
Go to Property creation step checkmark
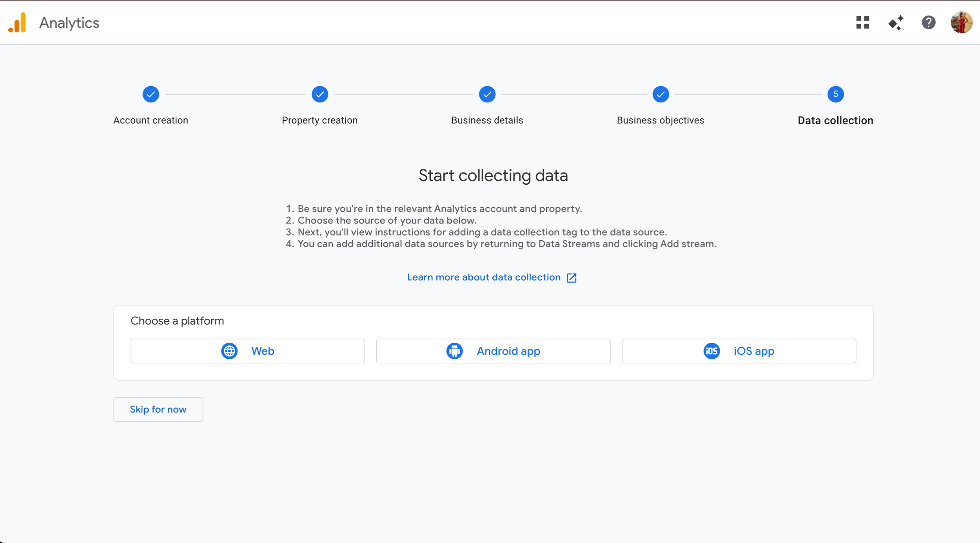(x=320, y=94)
